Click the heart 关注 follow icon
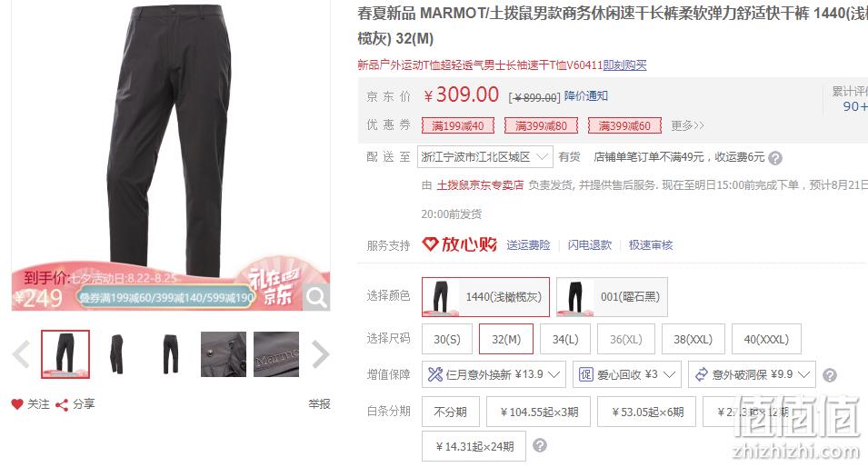The image size is (868, 467). tap(17, 404)
